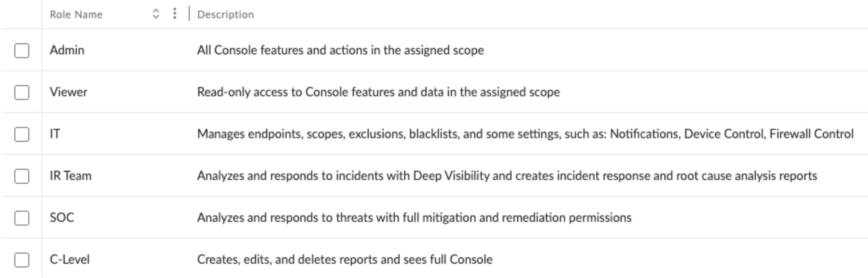This screenshot has height=278, width=868.
Task: Select the Viewer role checkbox
Action: click(x=22, y=92)
